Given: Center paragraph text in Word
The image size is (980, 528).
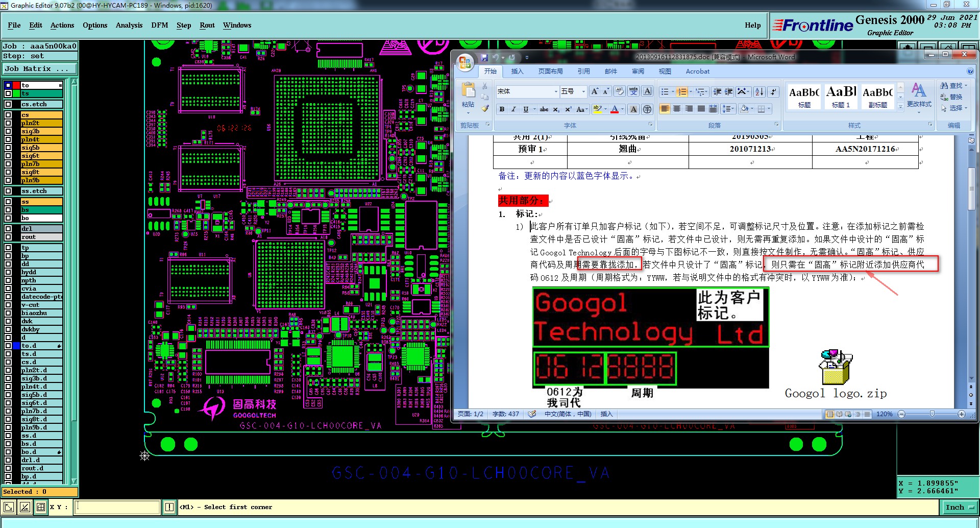Looking at the screenshot, I should pos(677,109).
